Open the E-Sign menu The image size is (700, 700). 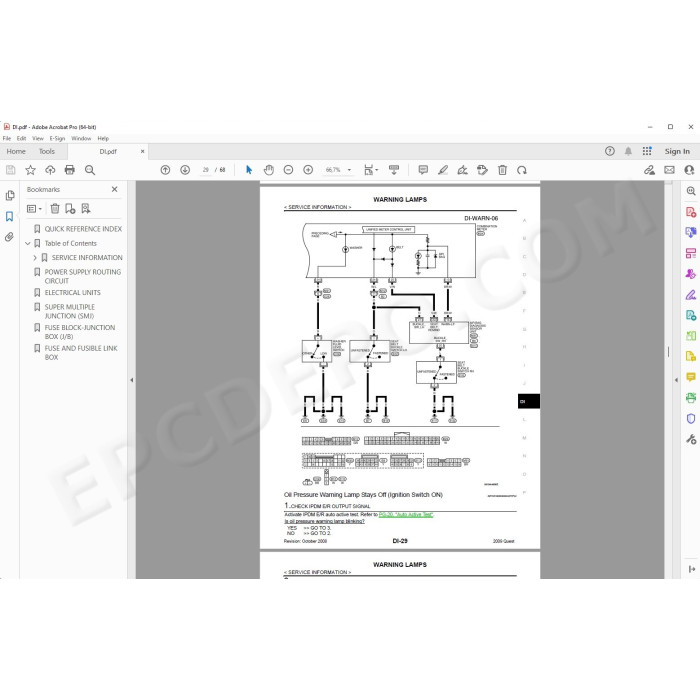(x=57, y=138)
